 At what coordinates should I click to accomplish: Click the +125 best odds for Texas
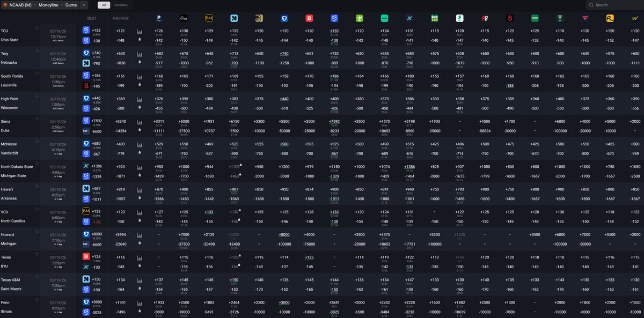click(96, 256)
